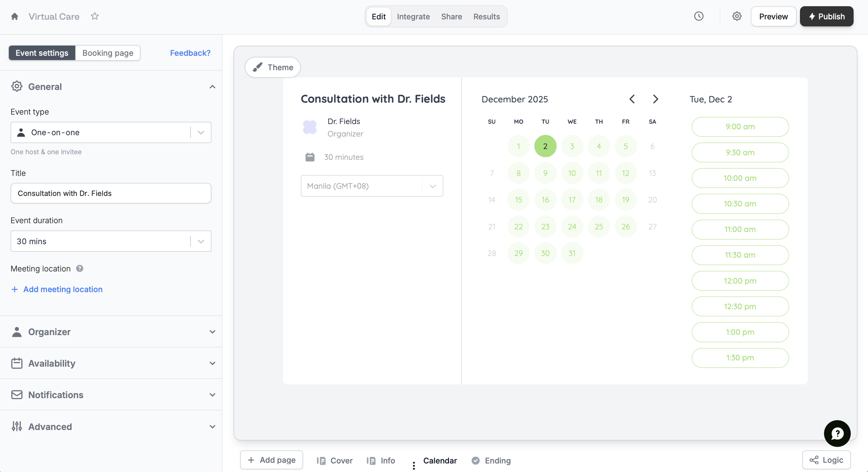The width and height of the screenshot is (868, 472).
Task: Open the Calendar page options dots
Action: coord(413,465)
